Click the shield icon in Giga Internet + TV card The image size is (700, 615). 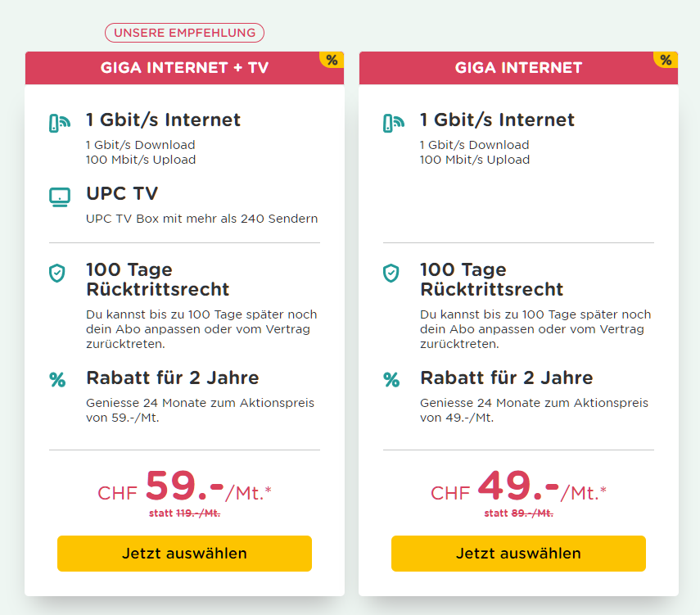click(56, 274)
